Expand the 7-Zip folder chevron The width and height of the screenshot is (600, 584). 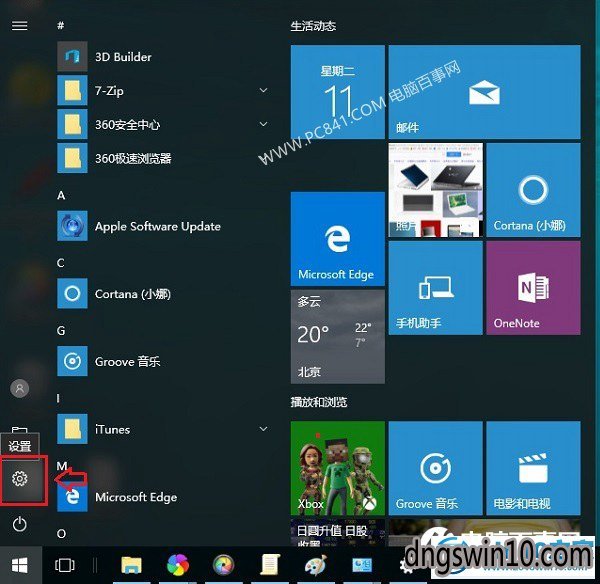[264, 90]
